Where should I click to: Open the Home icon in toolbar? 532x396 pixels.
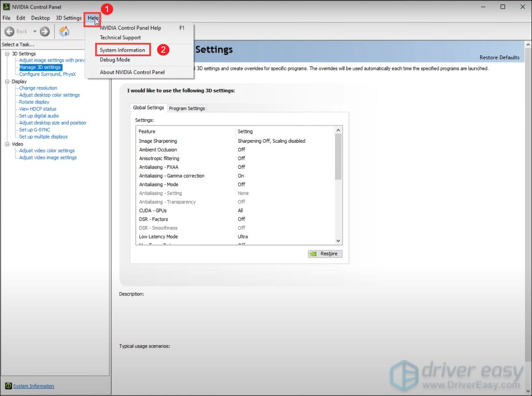[x=64, y=32]
